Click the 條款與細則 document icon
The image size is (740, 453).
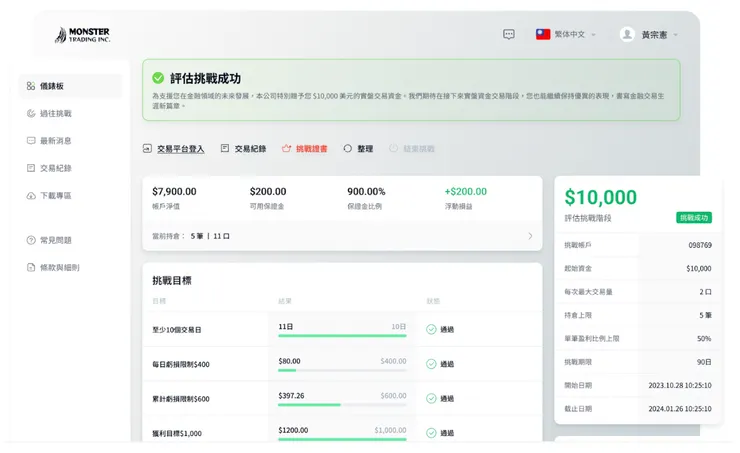click(x=31, y=268)
